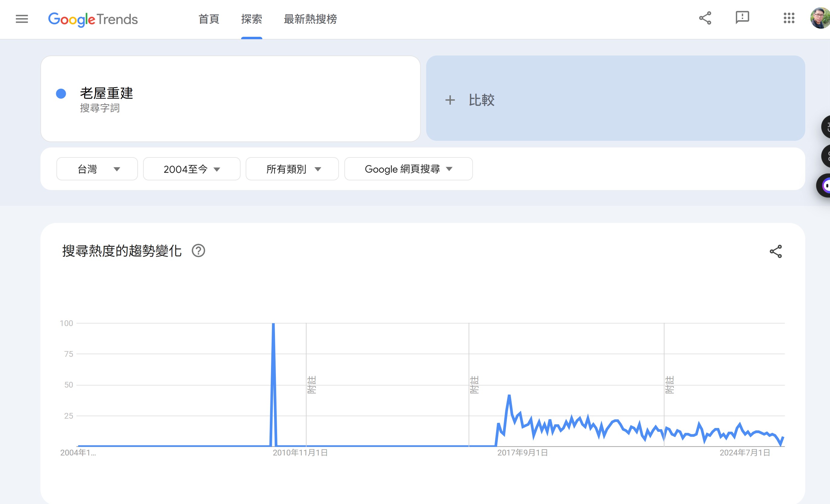Open the Google apps grid
The image size is (830, 504).
[x=789, y=18]
